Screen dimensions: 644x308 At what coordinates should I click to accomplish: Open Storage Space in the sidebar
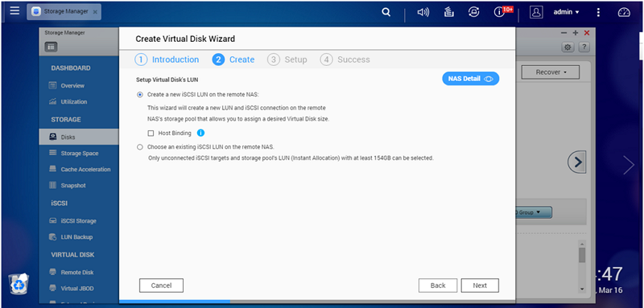pos(79,153)
